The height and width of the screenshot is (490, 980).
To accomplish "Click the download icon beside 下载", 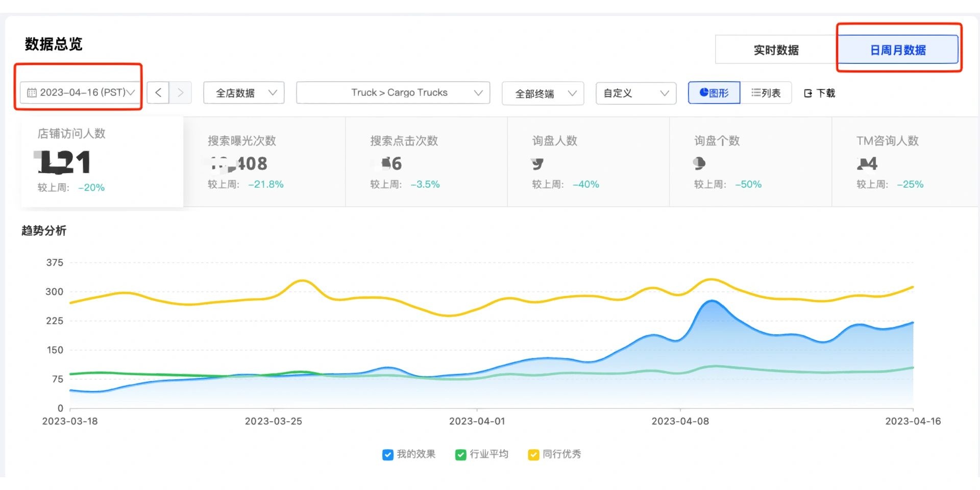I will tap(808, 93).
